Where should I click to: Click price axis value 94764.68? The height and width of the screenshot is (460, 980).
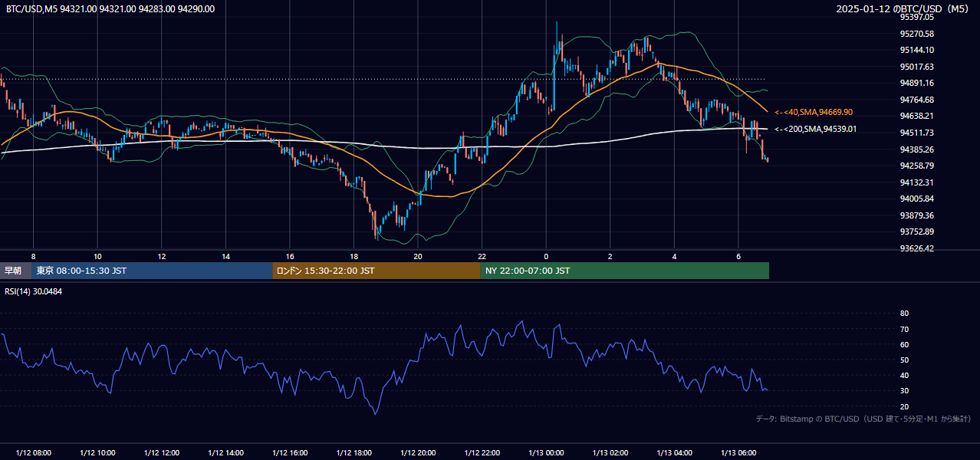tap(917, 100)
